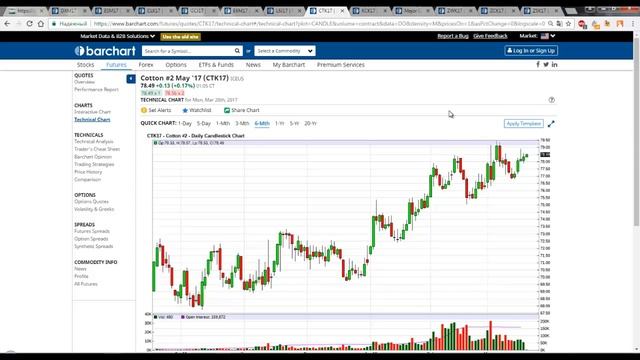Click the Apply Template button
The image size is (640, 360).
coord(524,124)
